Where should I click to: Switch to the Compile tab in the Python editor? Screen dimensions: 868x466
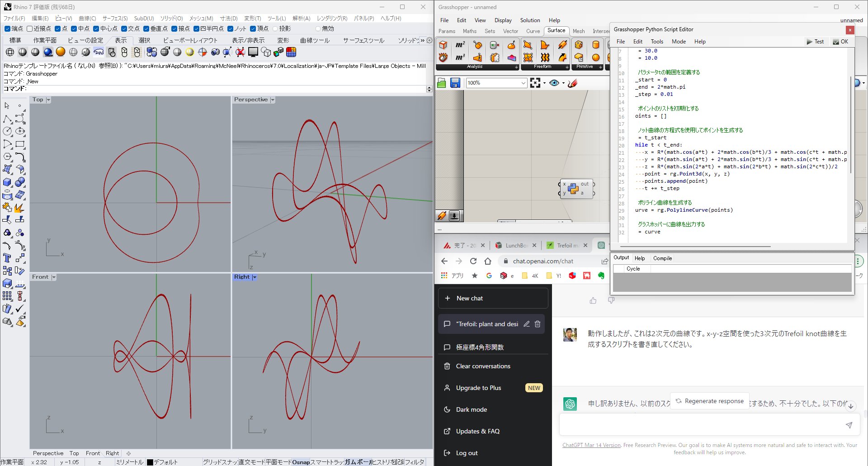coord(662,258)
